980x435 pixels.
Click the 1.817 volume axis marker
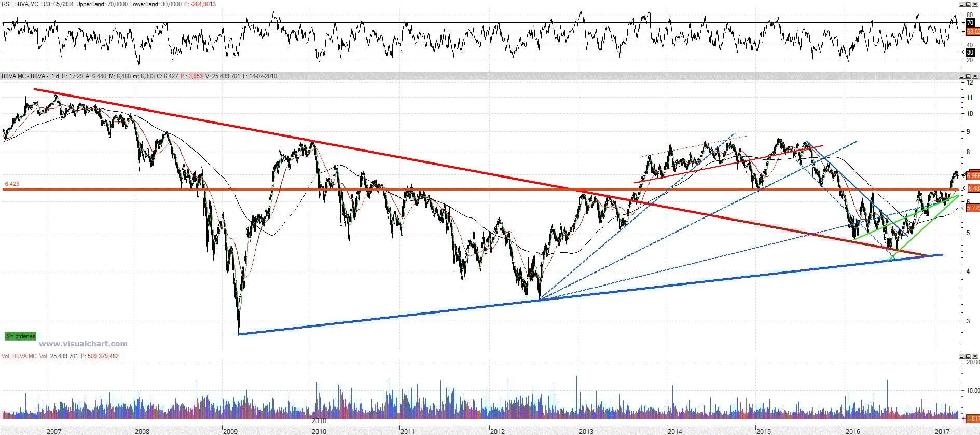[x=973, y=418]
